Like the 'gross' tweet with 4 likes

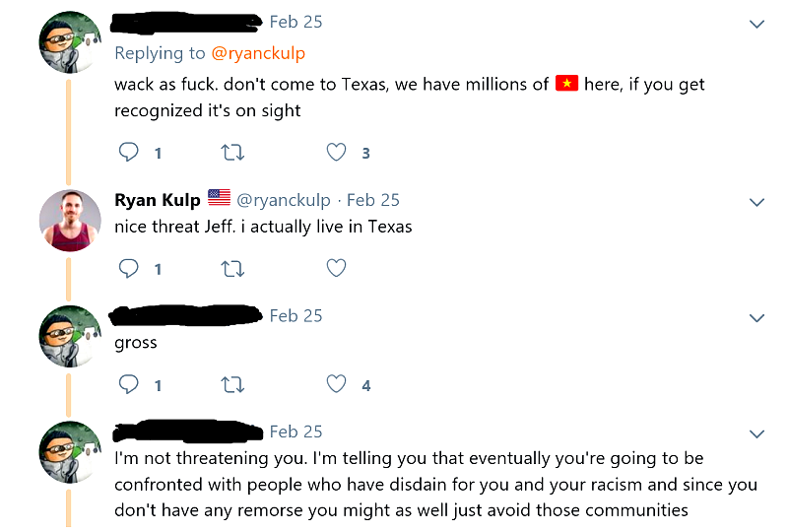(337, 384)
